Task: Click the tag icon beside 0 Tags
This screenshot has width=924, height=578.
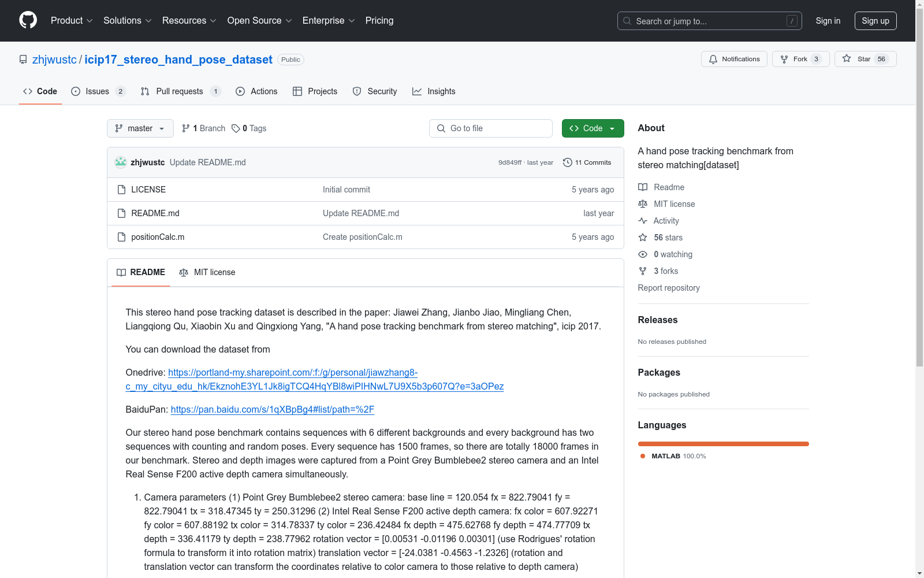Action: tap(236, 128)
